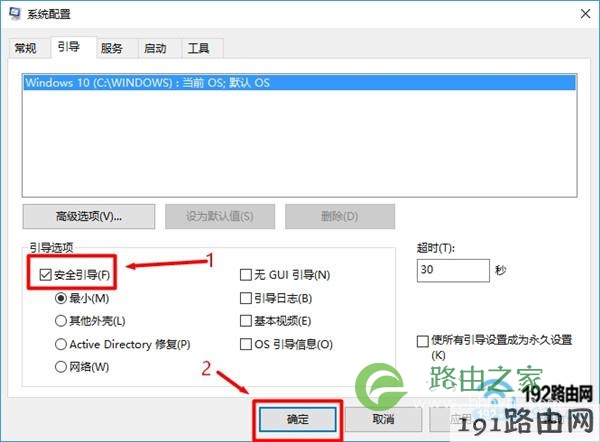Viewport: 600px width, 442px height.
Task: Click the 超时(T) seconds input field
Action: pos(453,270)
